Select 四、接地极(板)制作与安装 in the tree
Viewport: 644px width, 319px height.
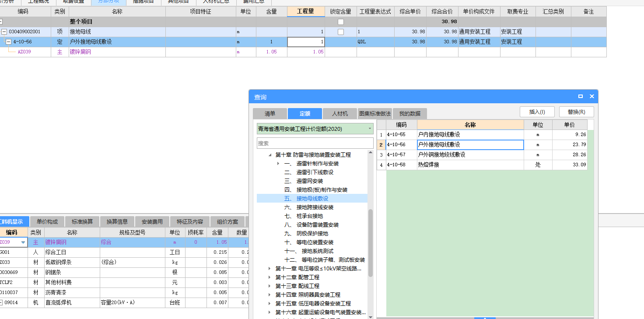pos(315,190)
